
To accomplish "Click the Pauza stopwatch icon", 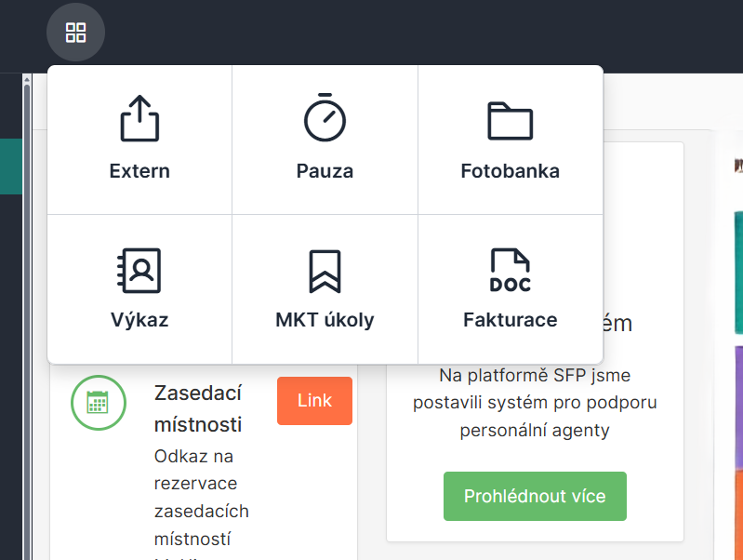I will pyautogui.click(x=325, y=117).
